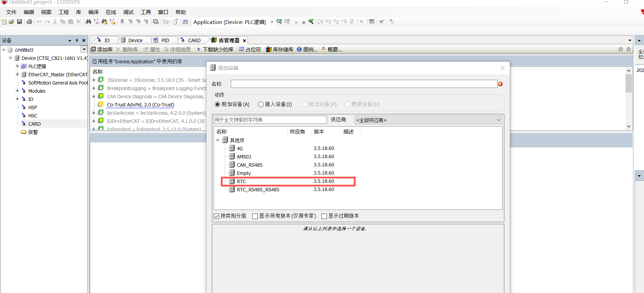Click the Login gear icon in toolbar
This screenshot has height=293, width=644.
point(279,22)
